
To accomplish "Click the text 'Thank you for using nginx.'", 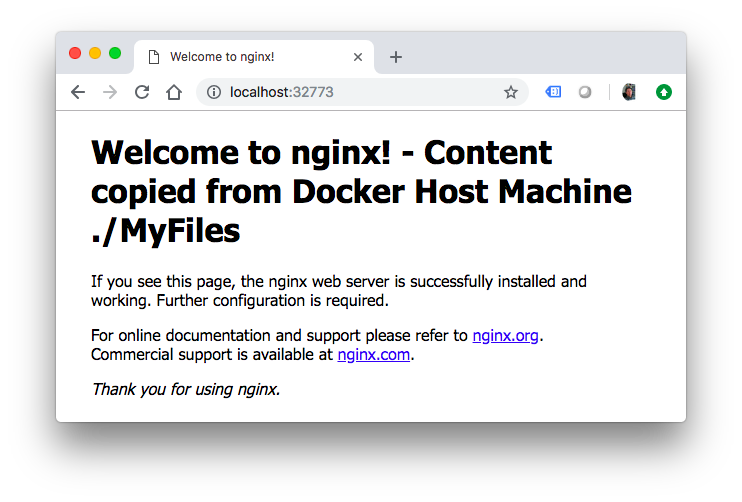I will (x=186, y=389).
